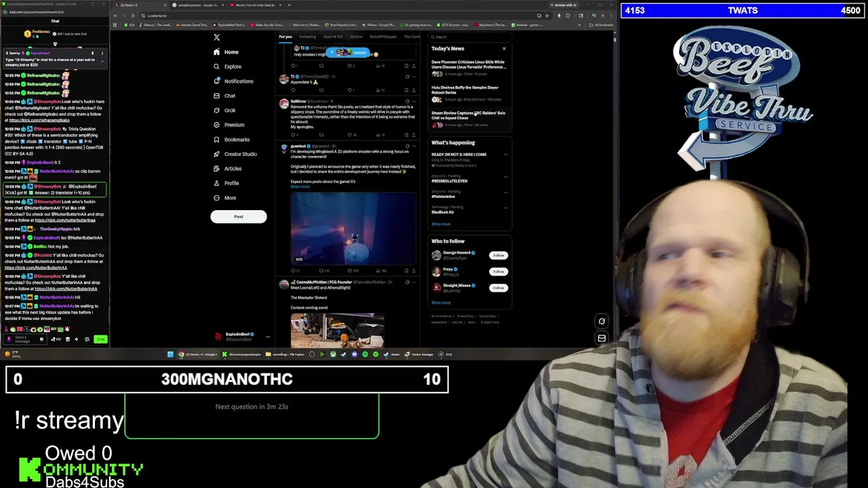The image size is (868, 488).
Task: Bookmark the ItsMirror post
Action: 406,135
